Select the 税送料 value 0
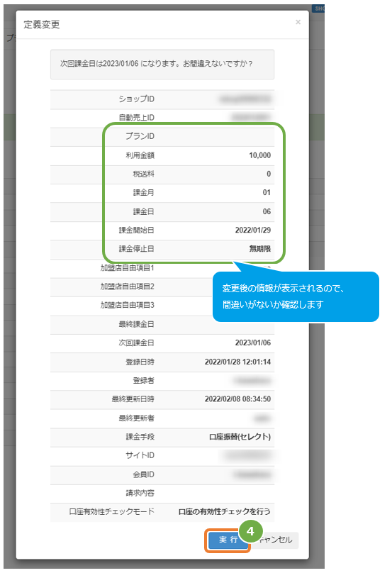This screenshot has height=573, width=392. click(269, 174)
